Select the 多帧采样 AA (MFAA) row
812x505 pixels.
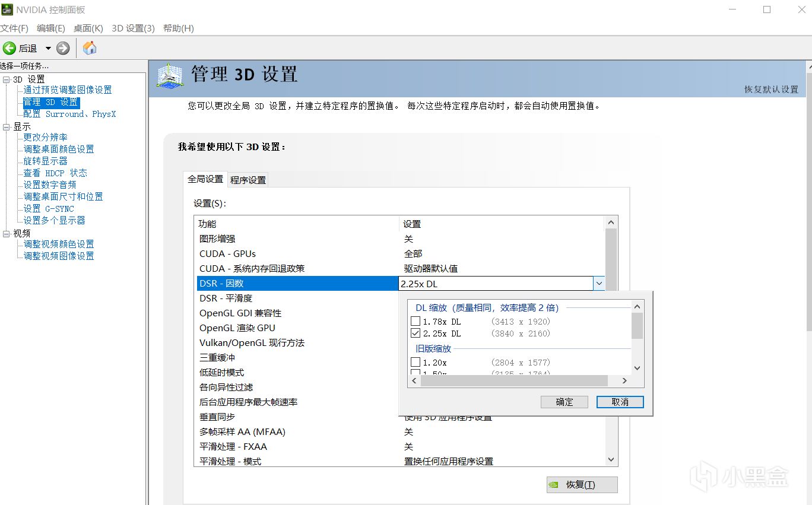401,431
